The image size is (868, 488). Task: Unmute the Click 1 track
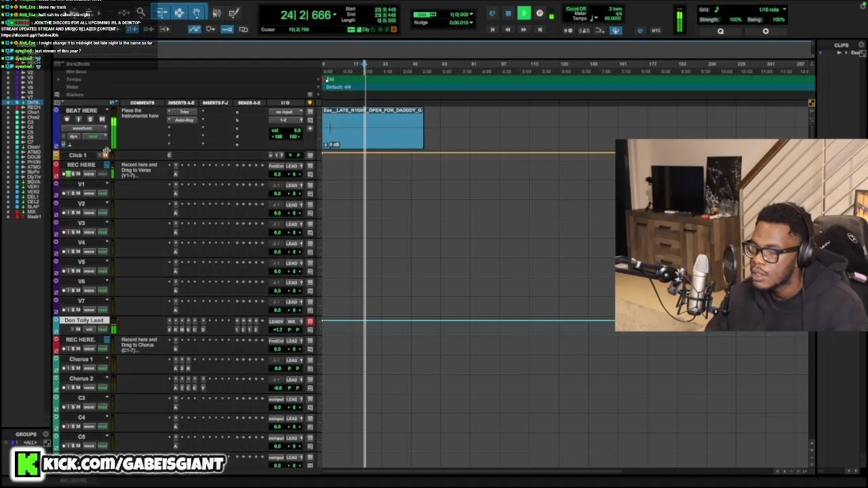click(105, 155)
